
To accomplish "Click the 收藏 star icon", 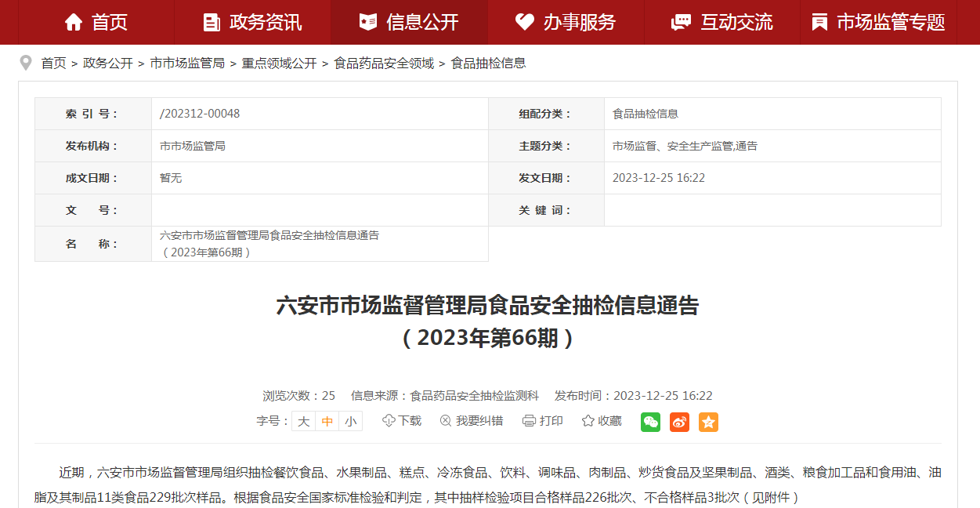I will (588, 421).
